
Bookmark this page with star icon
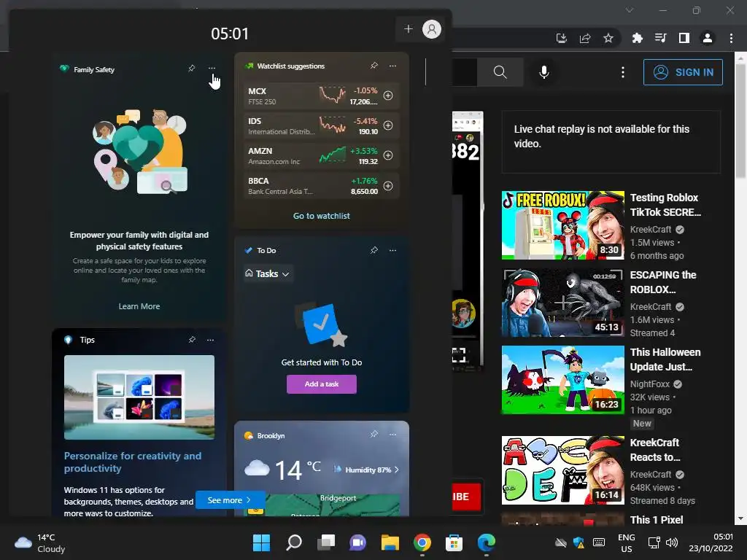click(608, 38)
